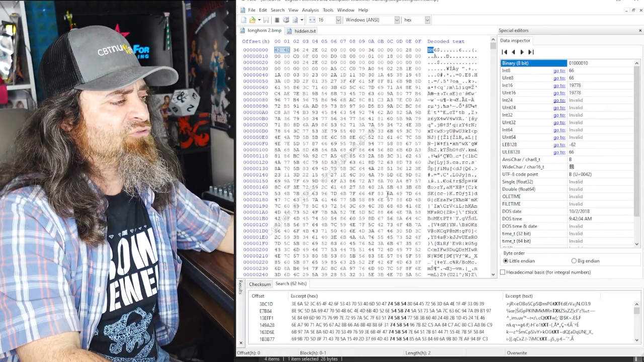Open the Window menu

coord(346,10)
